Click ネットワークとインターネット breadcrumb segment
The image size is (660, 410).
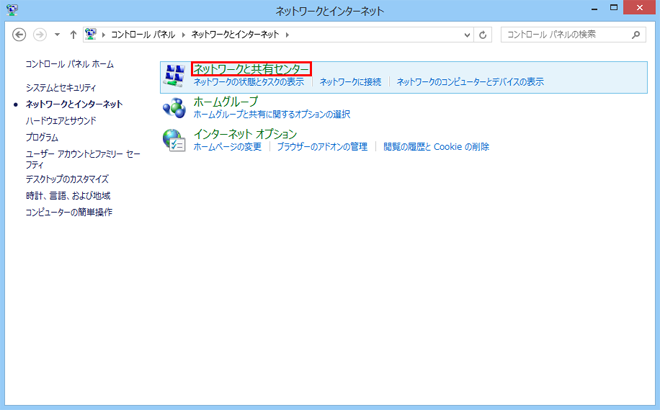pos(235,35)
